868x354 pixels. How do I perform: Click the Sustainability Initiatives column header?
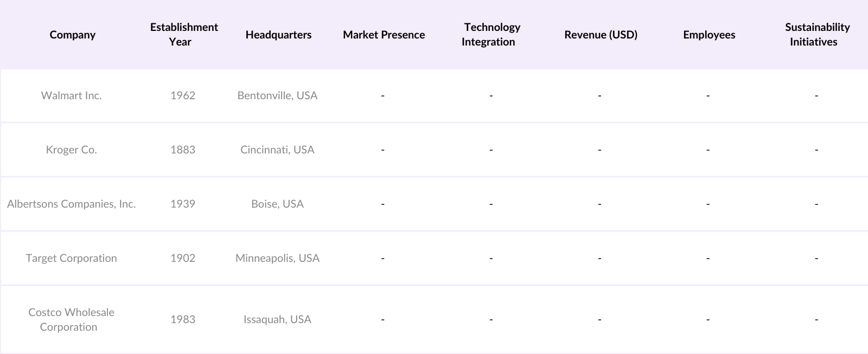pyautogui.click(x=816, y=34)
